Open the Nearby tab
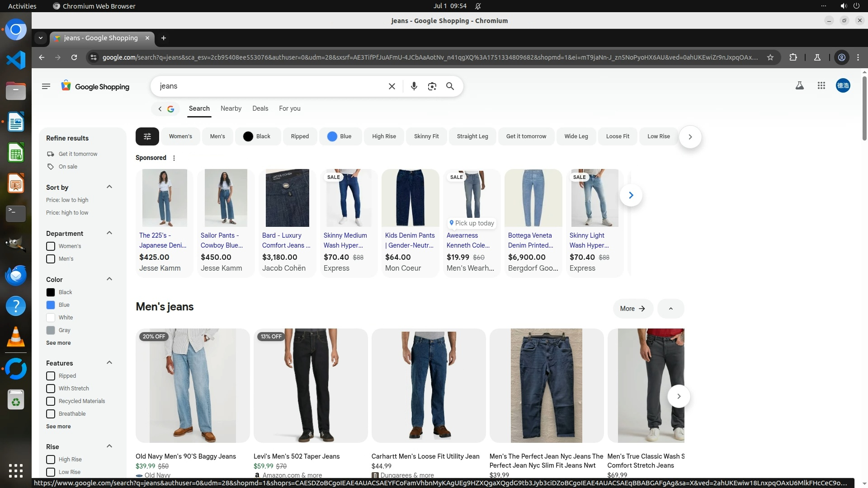This screenshot has width=868, height=488. (x=231, y=108)
